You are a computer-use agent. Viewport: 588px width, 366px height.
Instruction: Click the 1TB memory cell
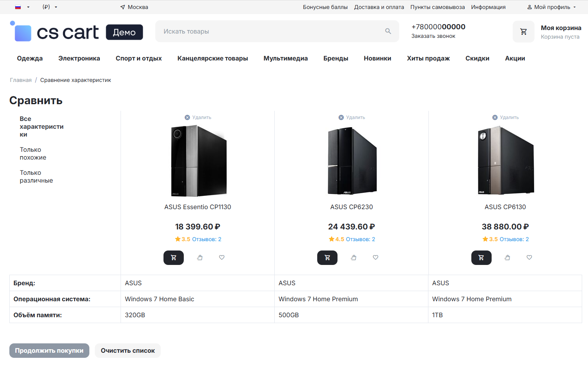click(x=505, y=315)
